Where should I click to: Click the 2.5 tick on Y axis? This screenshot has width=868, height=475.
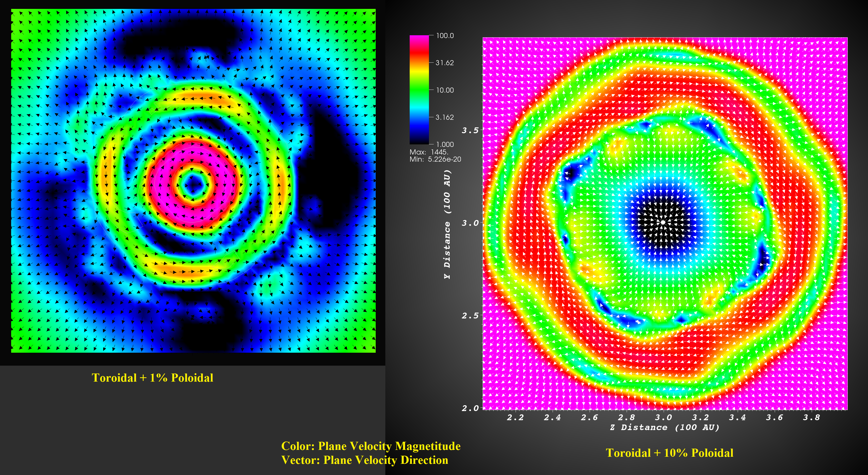point(470,316)
